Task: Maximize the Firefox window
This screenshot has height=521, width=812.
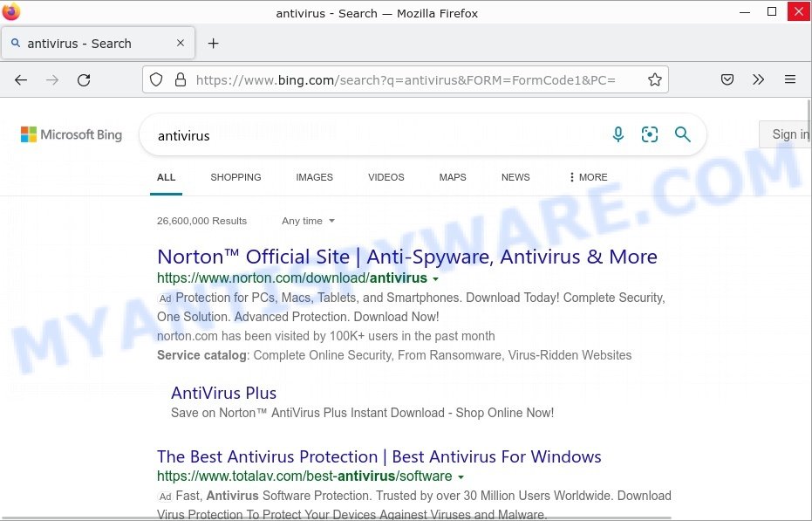Action: click(x=772, y=11)
